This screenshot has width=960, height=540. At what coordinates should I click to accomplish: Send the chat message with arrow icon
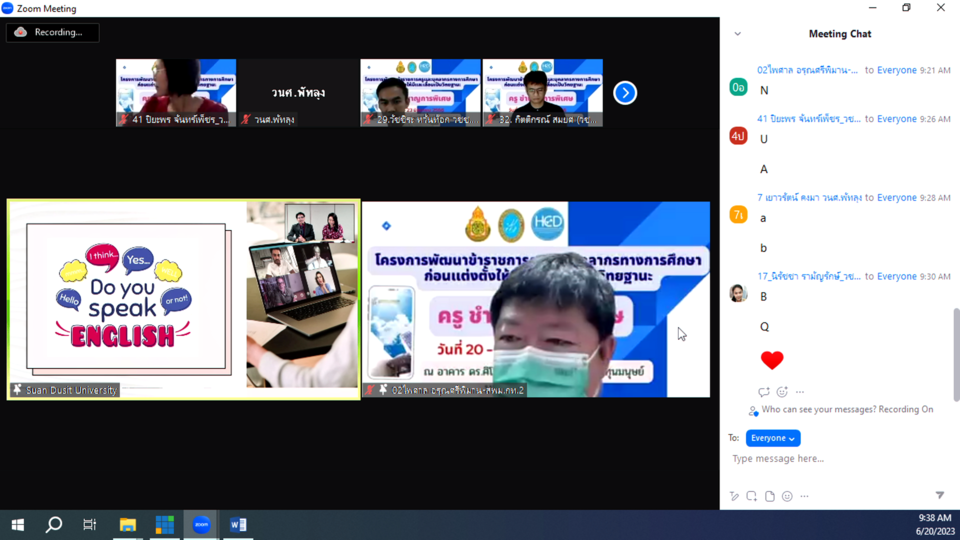939,496
